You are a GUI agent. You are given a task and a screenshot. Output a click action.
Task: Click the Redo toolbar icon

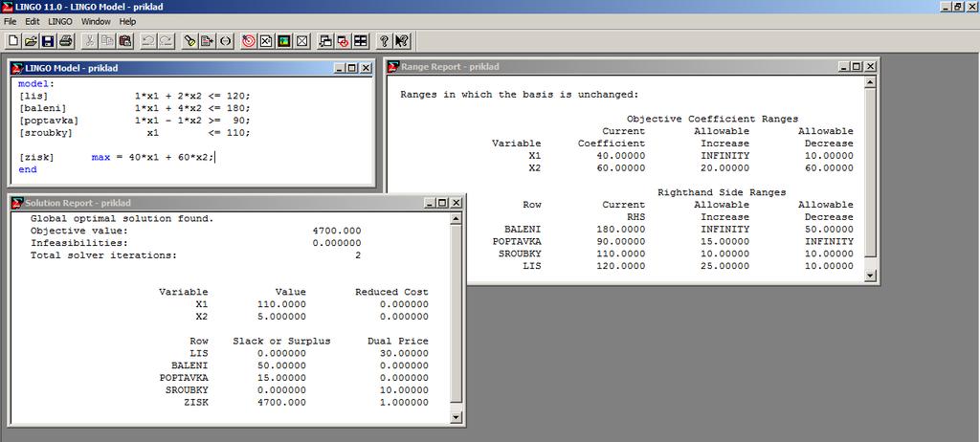166,41
